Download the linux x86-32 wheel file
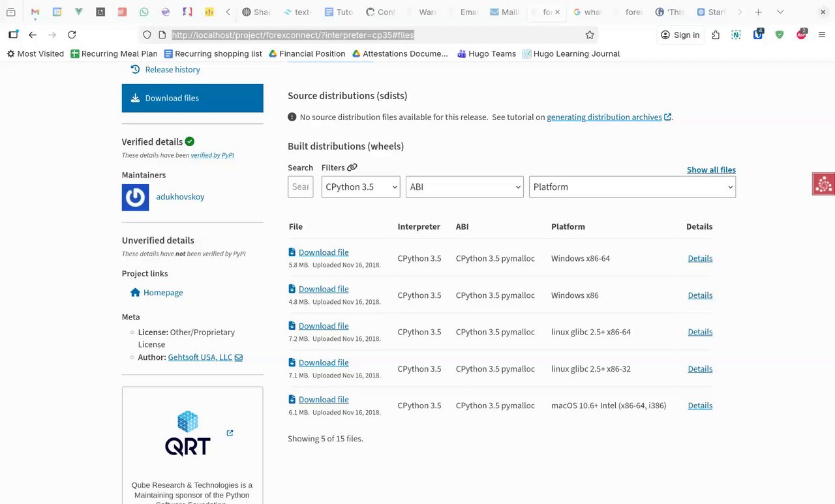835x504 pixels. 324,363
